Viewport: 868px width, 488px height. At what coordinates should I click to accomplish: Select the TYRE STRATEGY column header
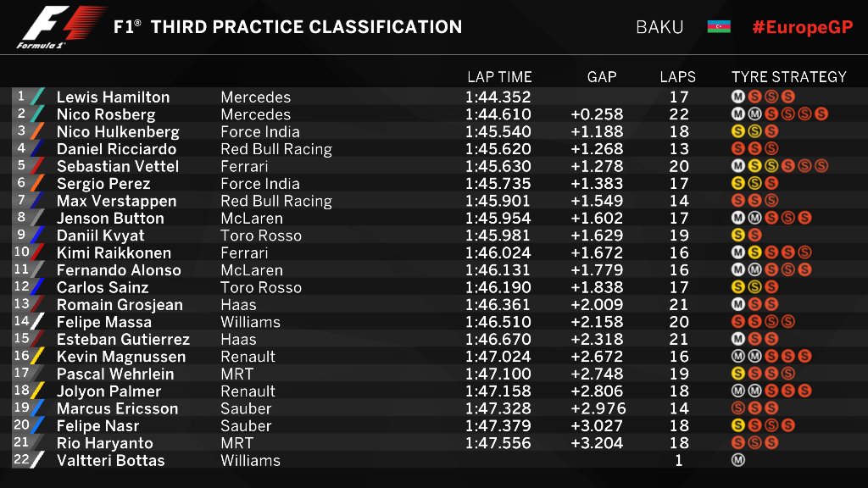(789, 77)
